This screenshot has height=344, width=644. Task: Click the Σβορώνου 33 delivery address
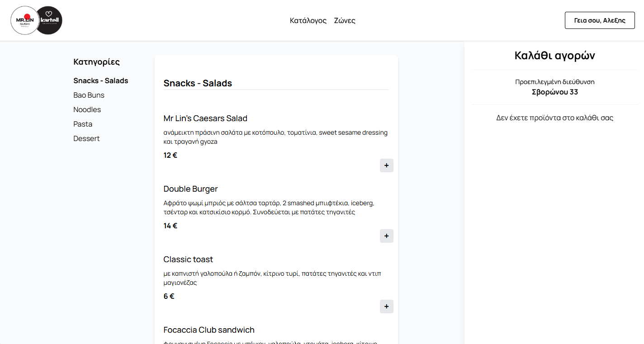pyautogui.click(x=554, y=92)
